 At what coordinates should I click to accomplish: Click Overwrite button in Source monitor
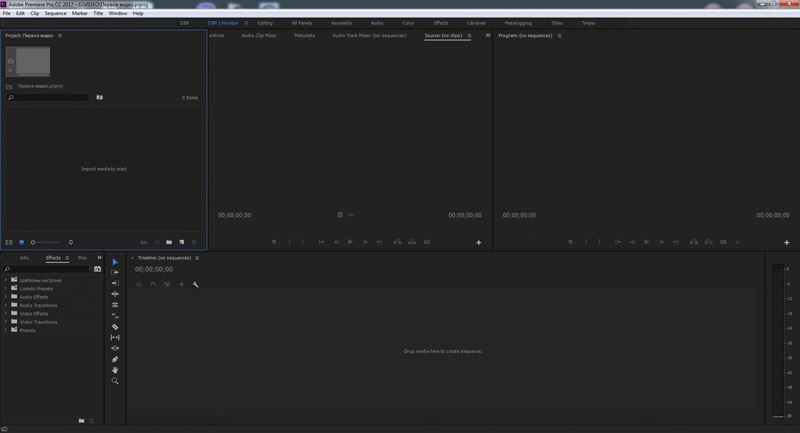412,242
